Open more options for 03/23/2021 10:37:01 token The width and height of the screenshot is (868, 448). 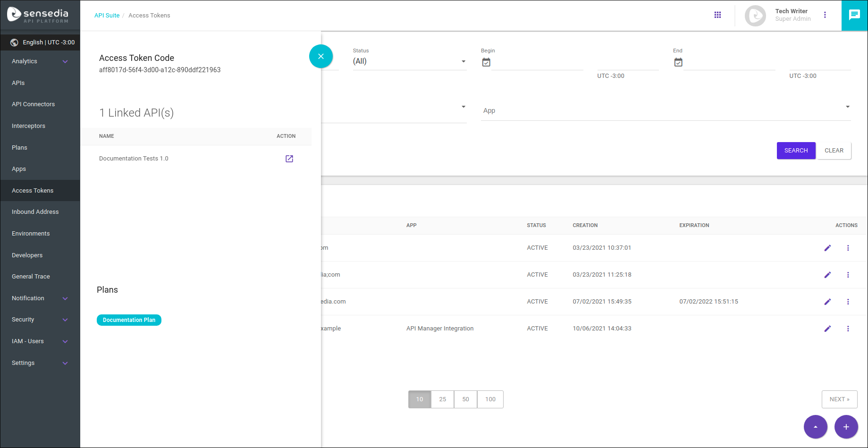pos(848,248)
